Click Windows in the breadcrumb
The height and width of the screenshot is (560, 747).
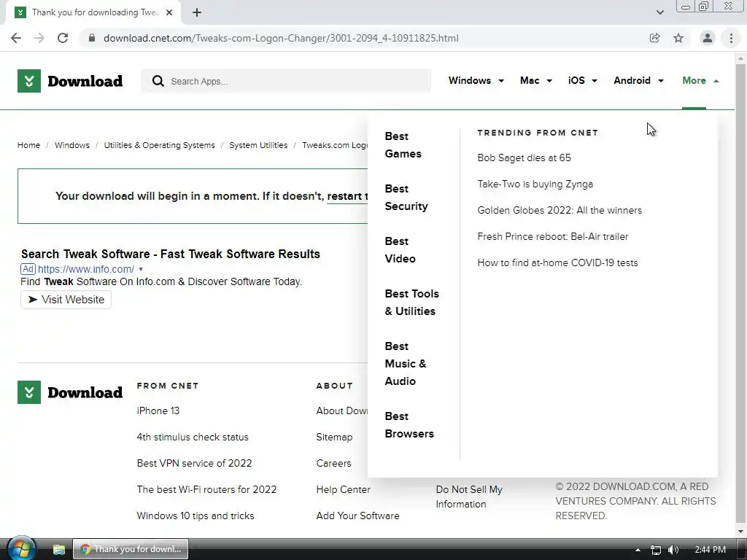[72, 145]
